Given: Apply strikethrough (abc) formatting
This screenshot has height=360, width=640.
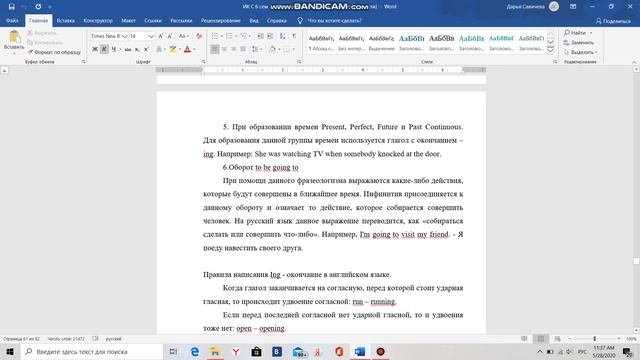Looking at the screenshot, I should [128, 49].
